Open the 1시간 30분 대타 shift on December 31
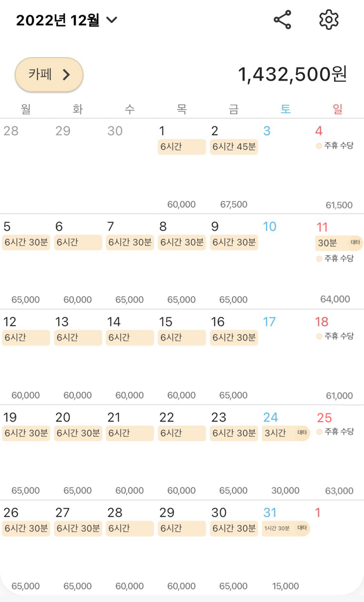The width and height of the screenshot is (364, 602). tap(285, 529)
